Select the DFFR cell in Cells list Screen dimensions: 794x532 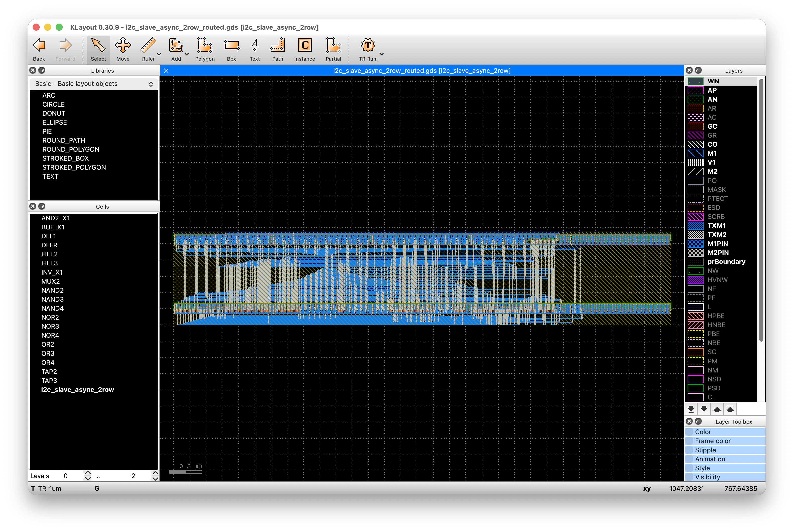tap(49, 245)
